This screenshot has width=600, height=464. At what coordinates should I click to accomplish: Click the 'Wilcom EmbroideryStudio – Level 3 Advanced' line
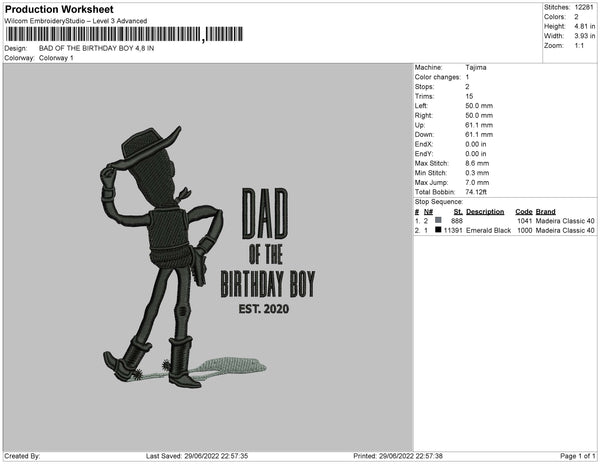[x=76, y=21]
